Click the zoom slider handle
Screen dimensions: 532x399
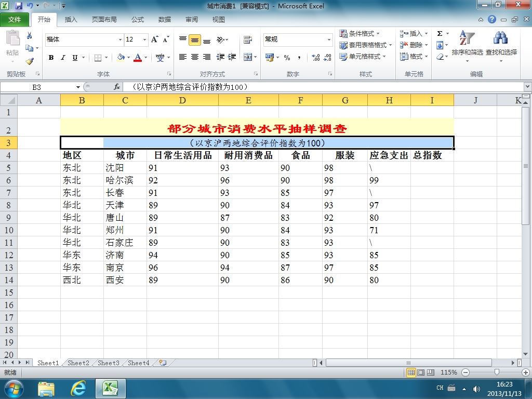click(x=497, y=373)
